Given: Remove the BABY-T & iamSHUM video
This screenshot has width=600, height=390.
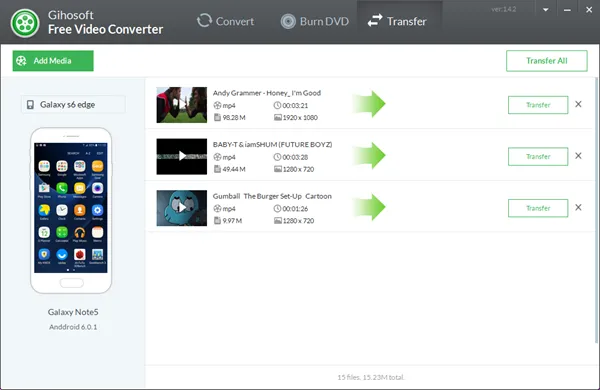Looking at the screenshot, I should click(578, 156).
